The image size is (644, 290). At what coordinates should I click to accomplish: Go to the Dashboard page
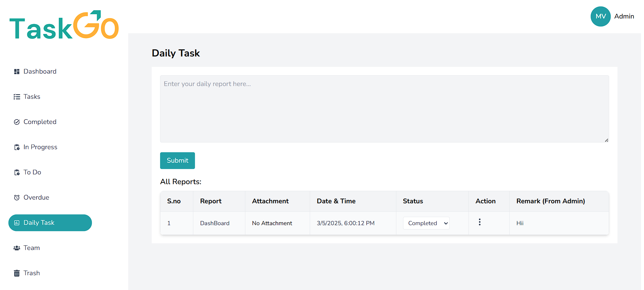(40, 72)
